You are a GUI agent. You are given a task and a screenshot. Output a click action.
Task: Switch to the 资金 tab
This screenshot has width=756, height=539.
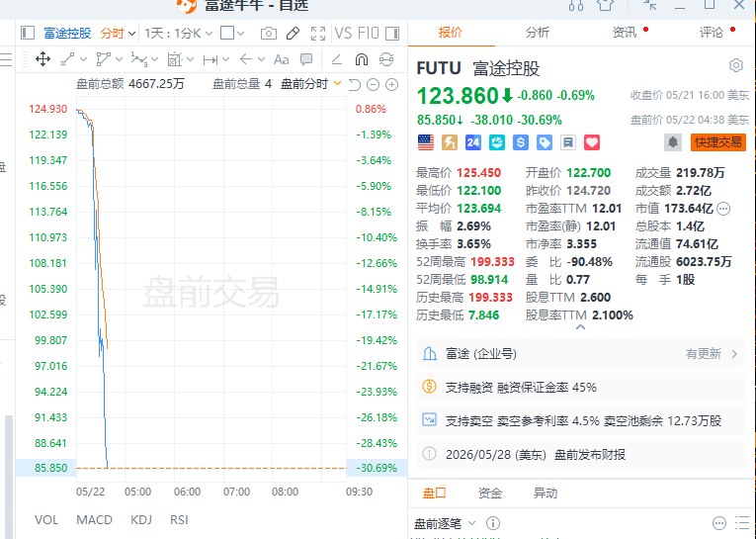click(x=489, y=493)
